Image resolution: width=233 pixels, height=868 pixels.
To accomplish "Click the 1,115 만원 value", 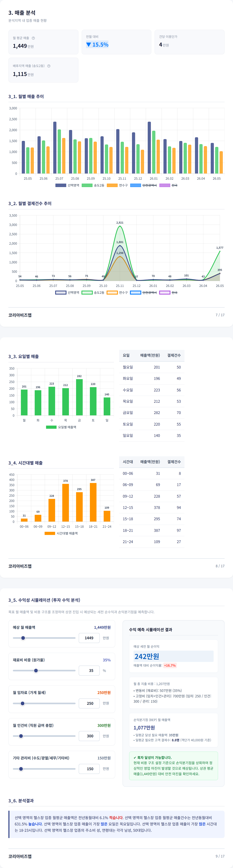I will (x=23, y=74).
